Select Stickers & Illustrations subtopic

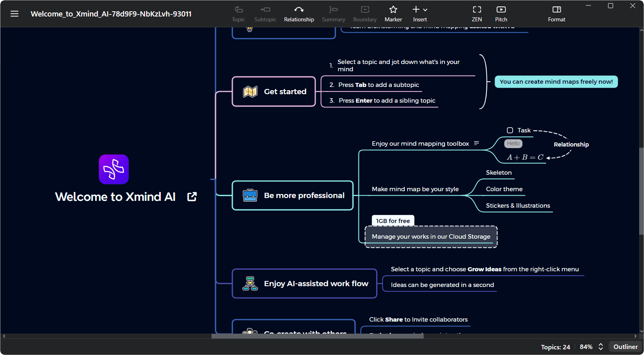tap(518, 206)
